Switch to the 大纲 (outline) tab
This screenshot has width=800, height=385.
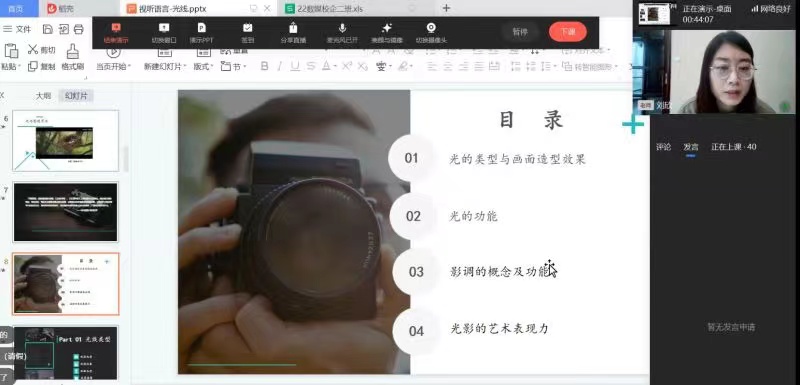click(x=43, y=95)
